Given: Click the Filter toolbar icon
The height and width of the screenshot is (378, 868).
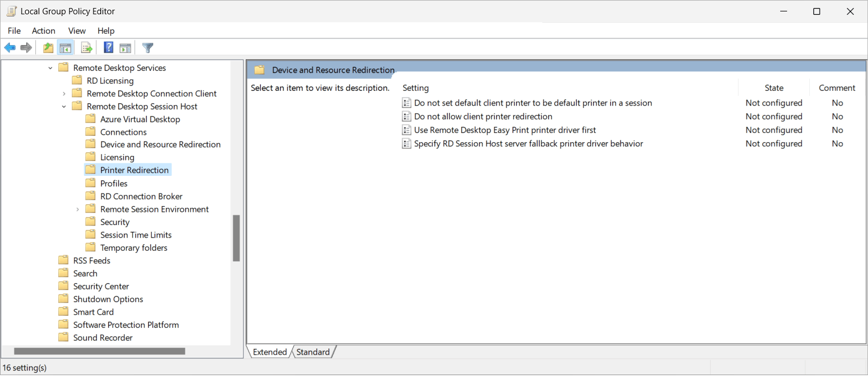Looking at the screenshot, I should click(x=147, y=47).
